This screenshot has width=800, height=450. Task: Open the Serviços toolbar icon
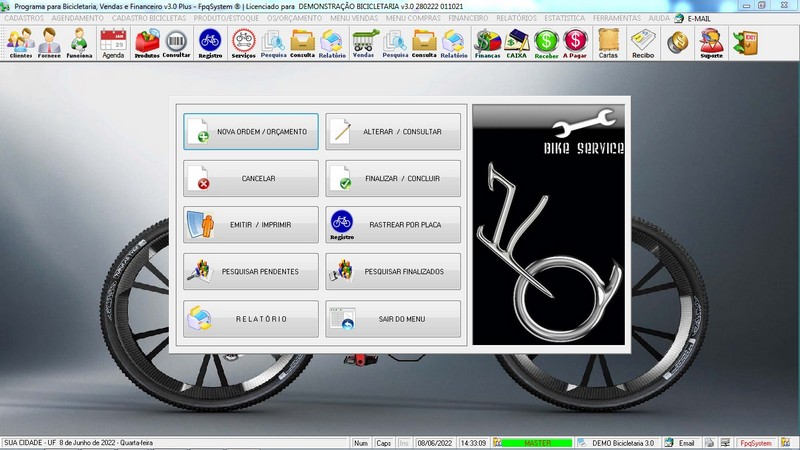tap(243, 43)
